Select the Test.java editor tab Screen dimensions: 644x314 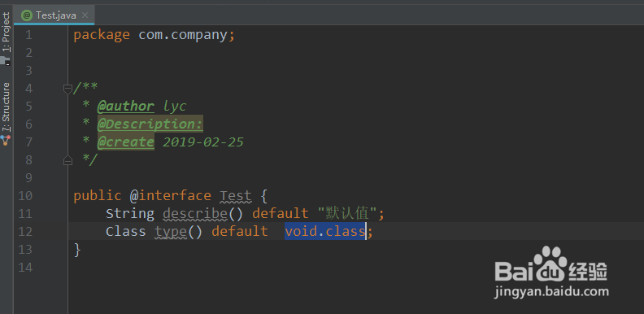pos(54,15)
